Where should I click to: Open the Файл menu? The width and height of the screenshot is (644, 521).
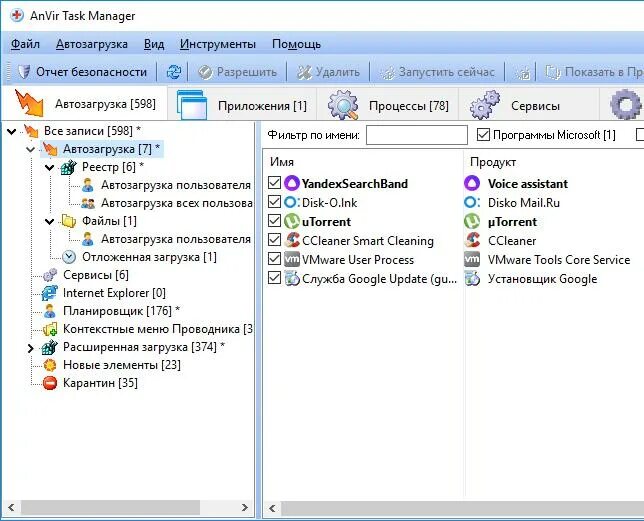click(25, 44)
